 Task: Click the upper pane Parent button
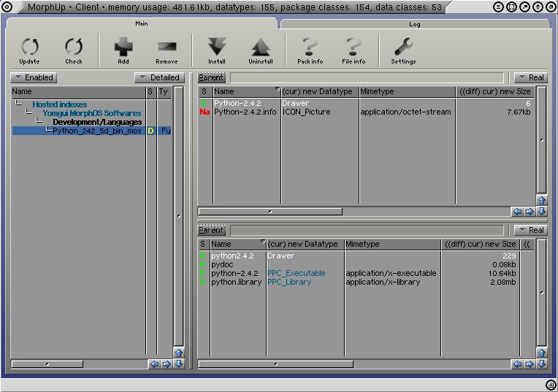point(211,77)
